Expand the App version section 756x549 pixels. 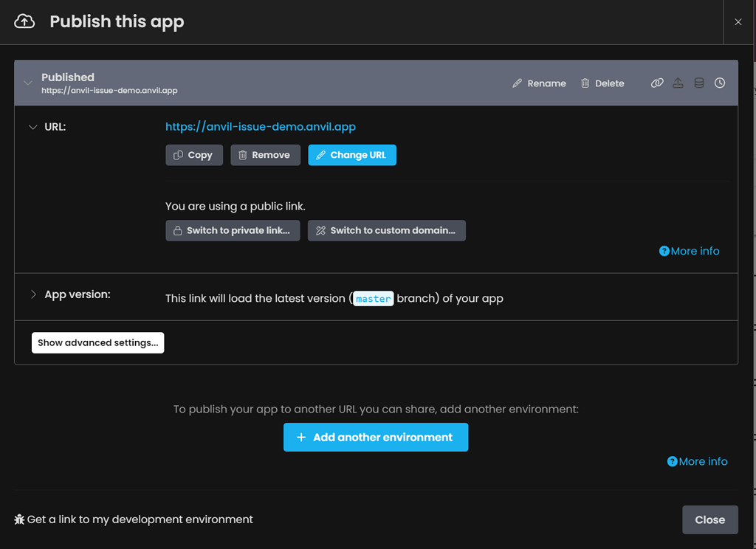32,294
